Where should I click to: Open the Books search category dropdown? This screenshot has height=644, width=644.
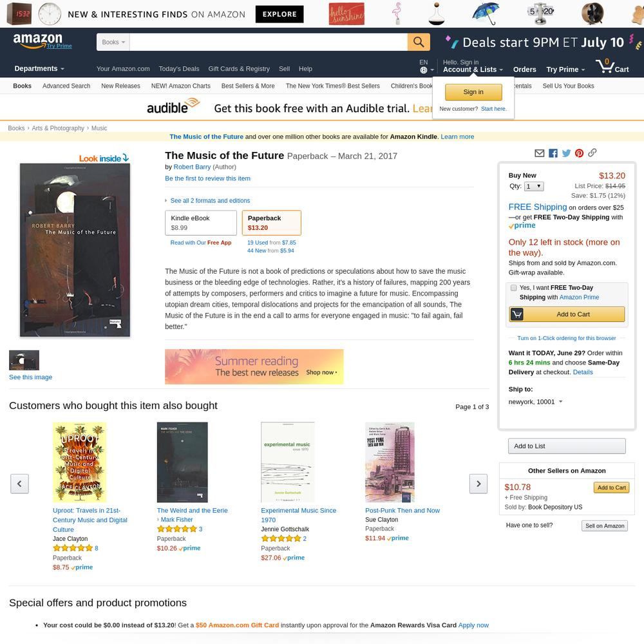pos(113,42)
